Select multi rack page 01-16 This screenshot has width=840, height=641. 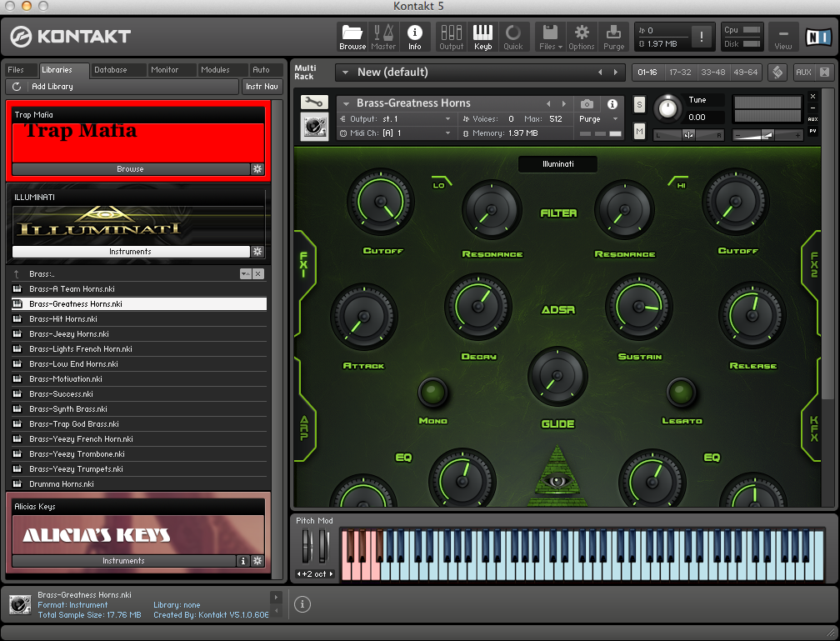click(647, 72)
